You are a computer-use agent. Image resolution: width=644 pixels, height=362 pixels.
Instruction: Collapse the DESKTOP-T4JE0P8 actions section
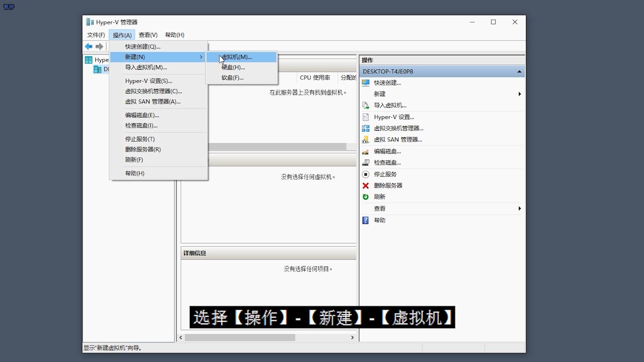519,71
